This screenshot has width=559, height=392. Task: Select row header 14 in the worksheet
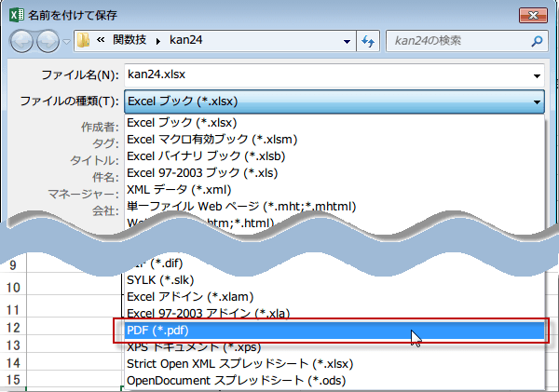[13, 363]
